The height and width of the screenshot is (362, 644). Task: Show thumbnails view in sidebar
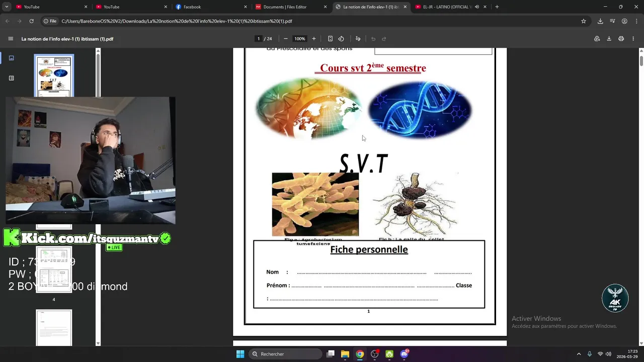pyautogui.click(x=11, y=58)
